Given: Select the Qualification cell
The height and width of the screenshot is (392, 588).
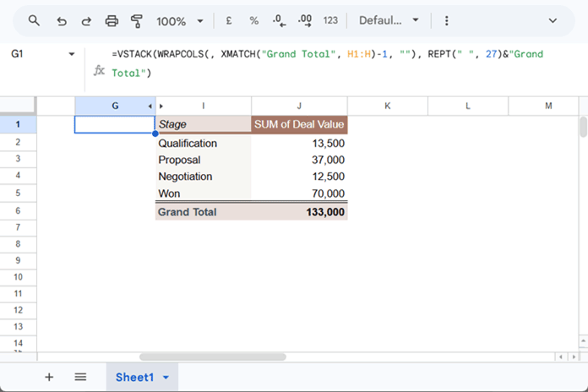Looking at the screenshot, I should coord(204,143).
